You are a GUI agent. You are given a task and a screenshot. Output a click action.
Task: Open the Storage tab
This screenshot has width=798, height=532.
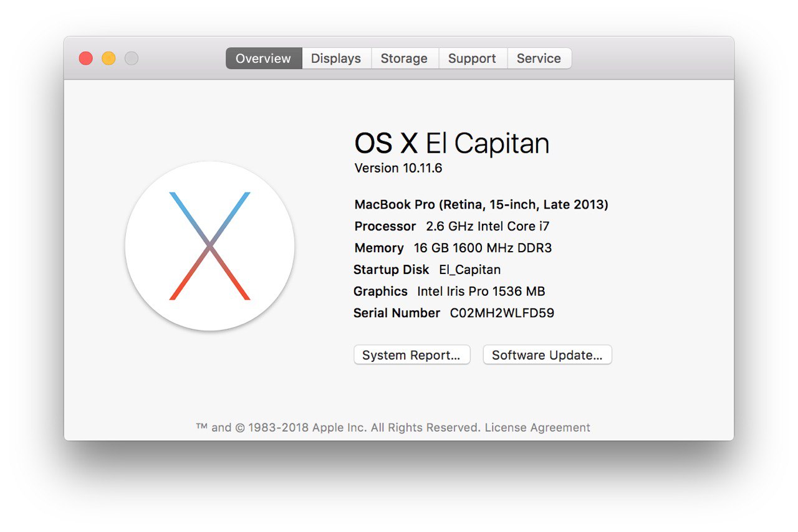[x=405, y=59]
